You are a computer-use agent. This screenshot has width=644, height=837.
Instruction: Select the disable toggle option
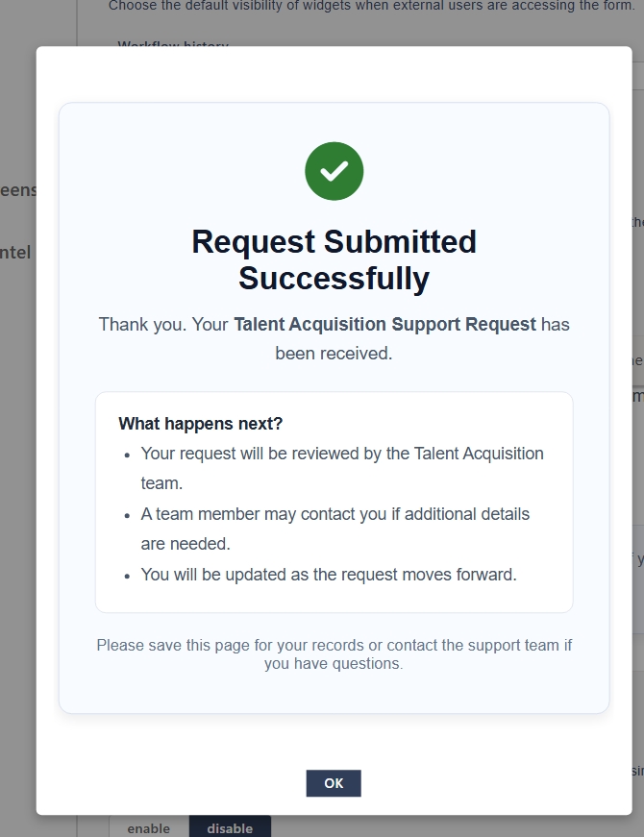pyautogui.click(x=230, y=827)
